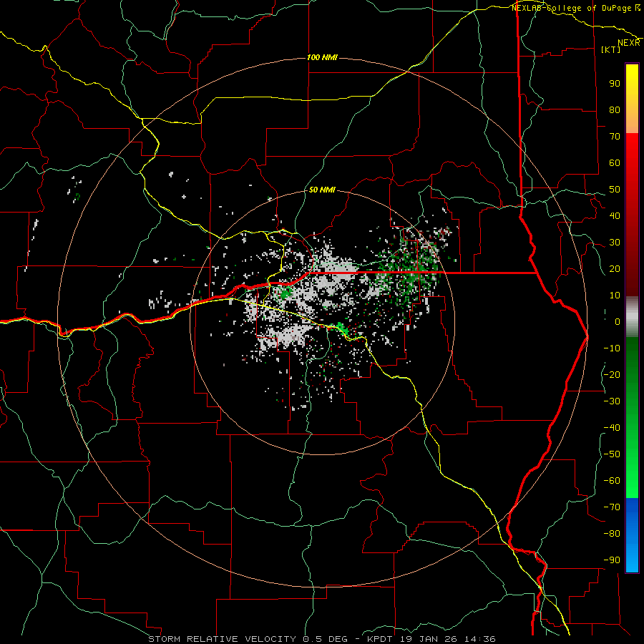
Task: Click the positive 20 knot scale label
Action: tap(615, 268)
